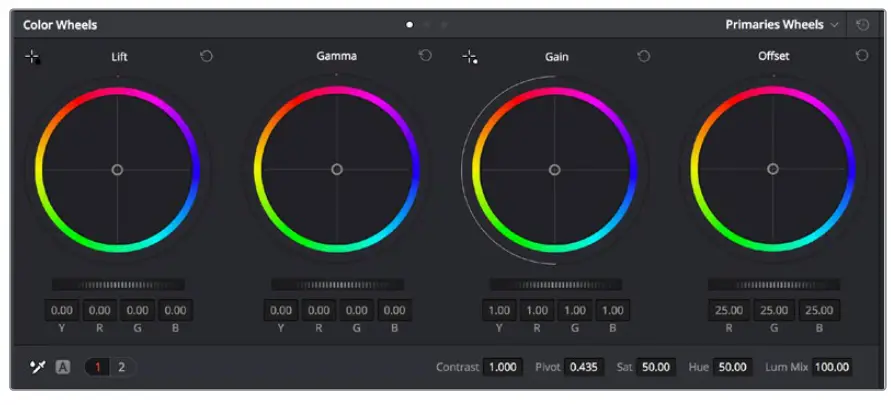
Task: Click the Gain R value field
Action: [537, 310]
